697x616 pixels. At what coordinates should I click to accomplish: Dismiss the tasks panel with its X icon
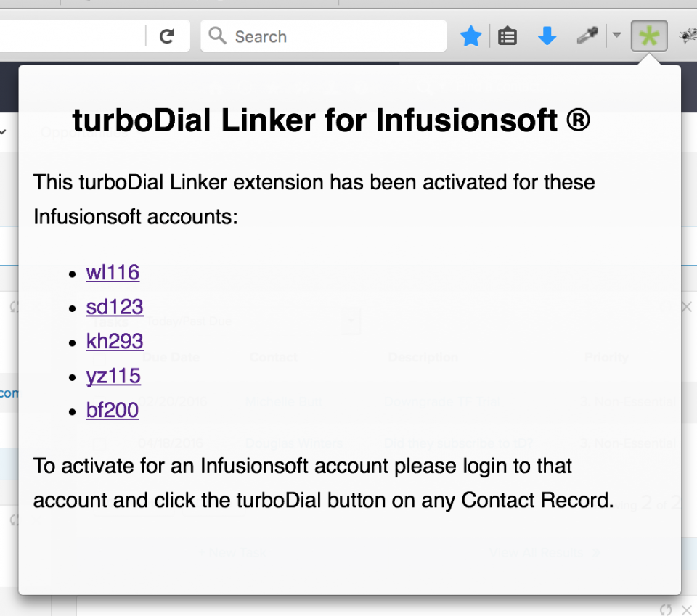point(686,306)
